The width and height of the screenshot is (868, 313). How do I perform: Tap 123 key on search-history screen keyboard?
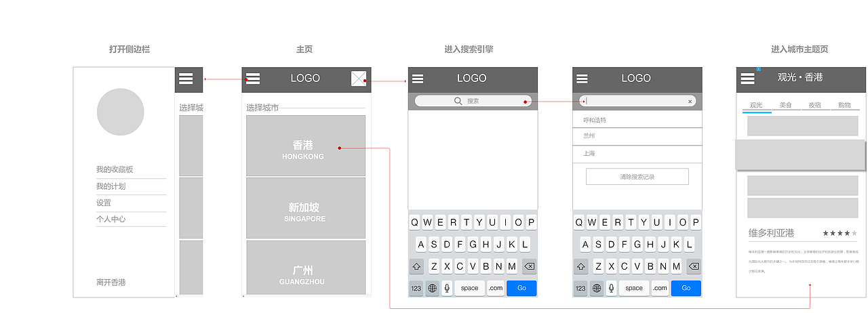580,288
